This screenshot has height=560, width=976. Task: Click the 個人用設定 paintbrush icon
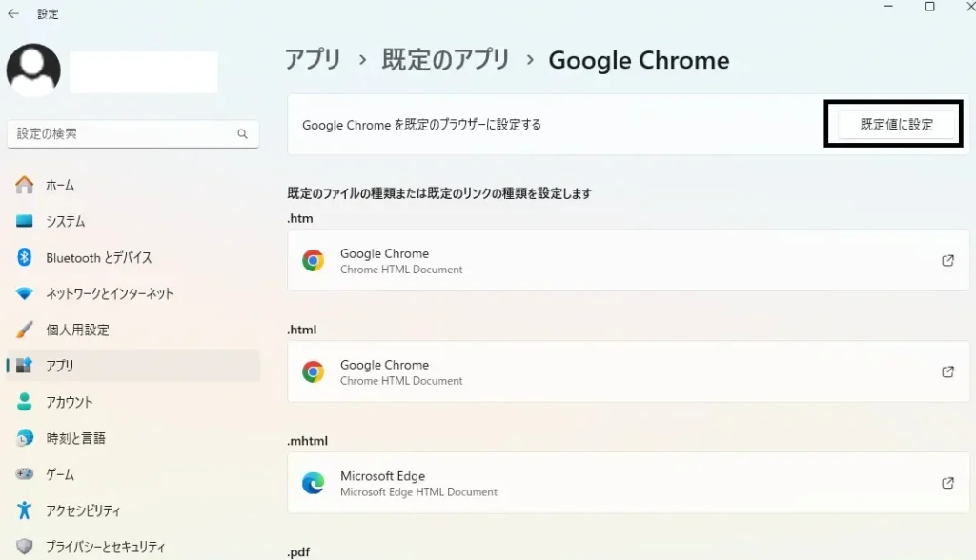point(24,330)
